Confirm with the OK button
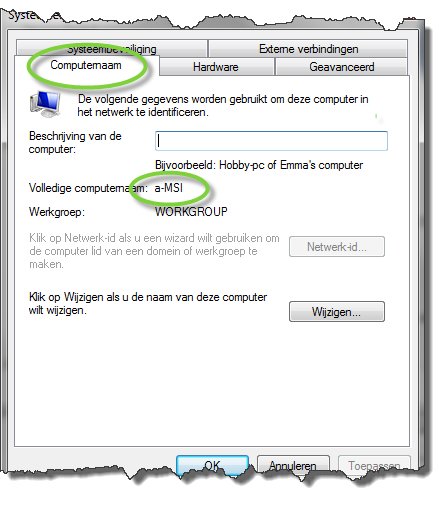This screenshot has width=441, height=507. coord(212,464)
